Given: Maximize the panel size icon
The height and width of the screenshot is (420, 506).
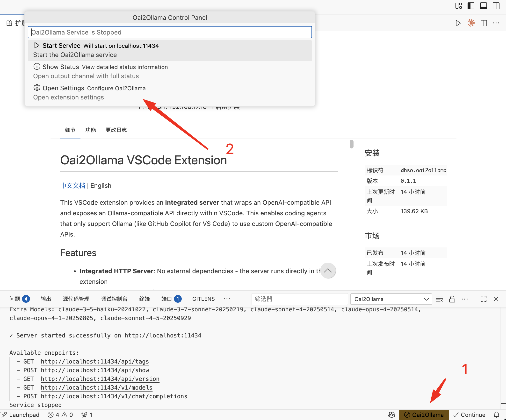Looking at the screenshot, I should [484, 299].
